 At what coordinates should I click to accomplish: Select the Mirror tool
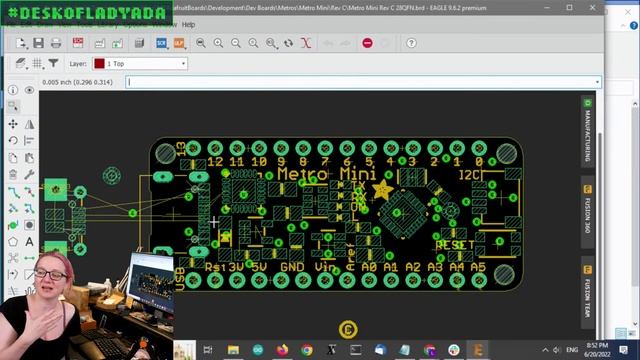point(29,124)
